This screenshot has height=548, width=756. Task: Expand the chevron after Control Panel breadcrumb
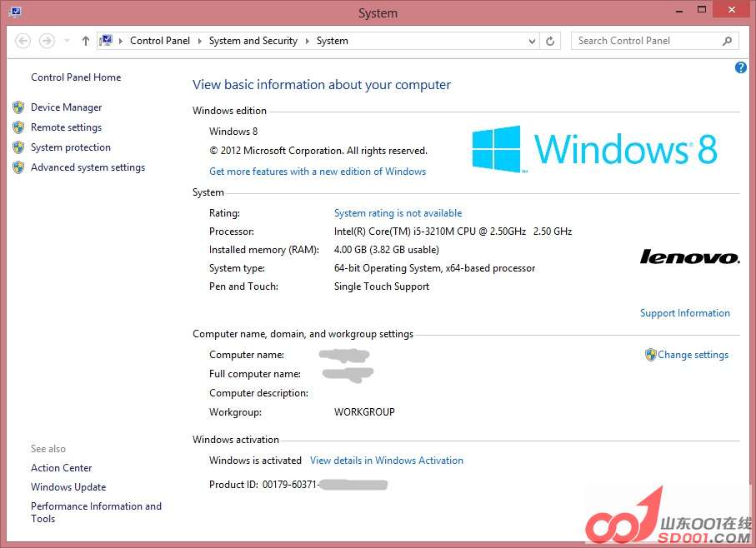[200, 41]
